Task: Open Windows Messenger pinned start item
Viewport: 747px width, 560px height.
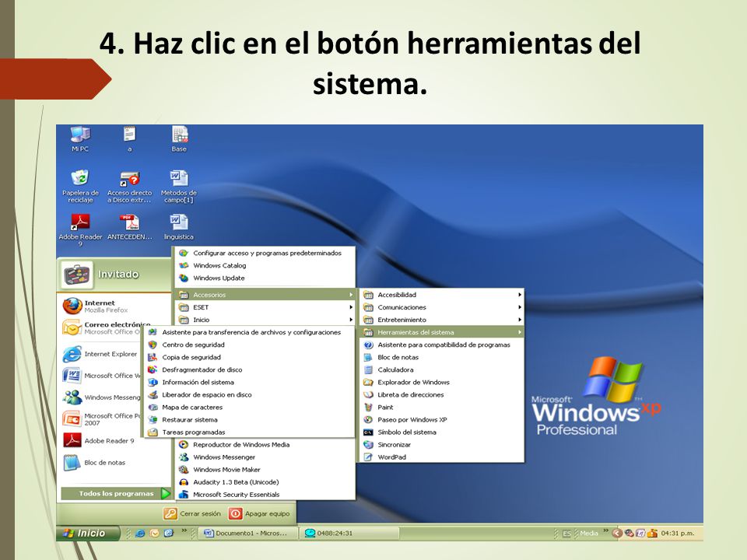Action: (x=101, y=397)
